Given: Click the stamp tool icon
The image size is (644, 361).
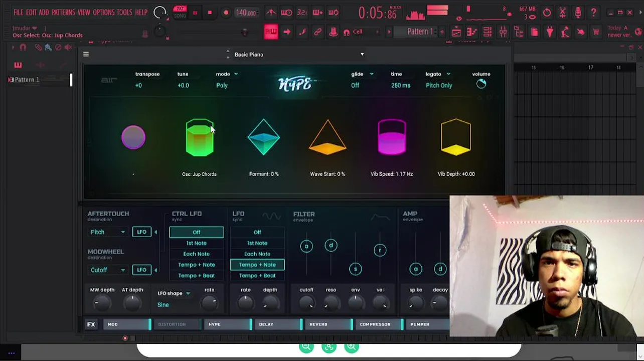Looking at the screenshot, I should (x=333, y=32).
